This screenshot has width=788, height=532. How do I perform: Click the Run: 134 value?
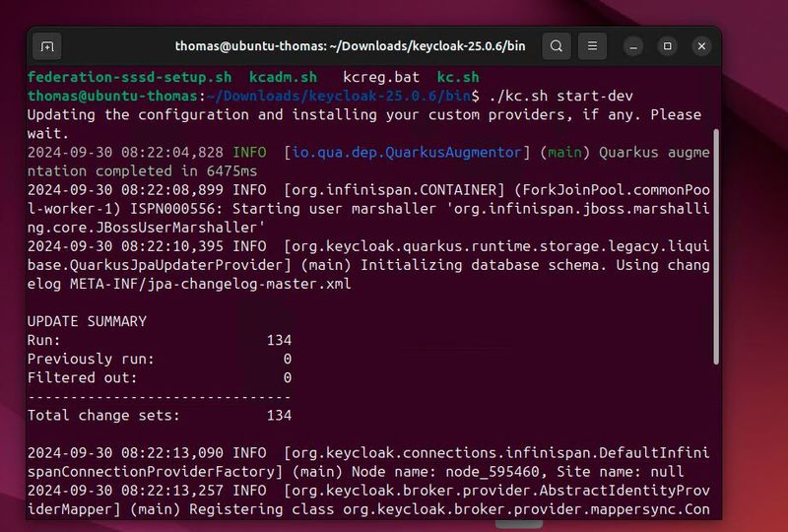279,341
